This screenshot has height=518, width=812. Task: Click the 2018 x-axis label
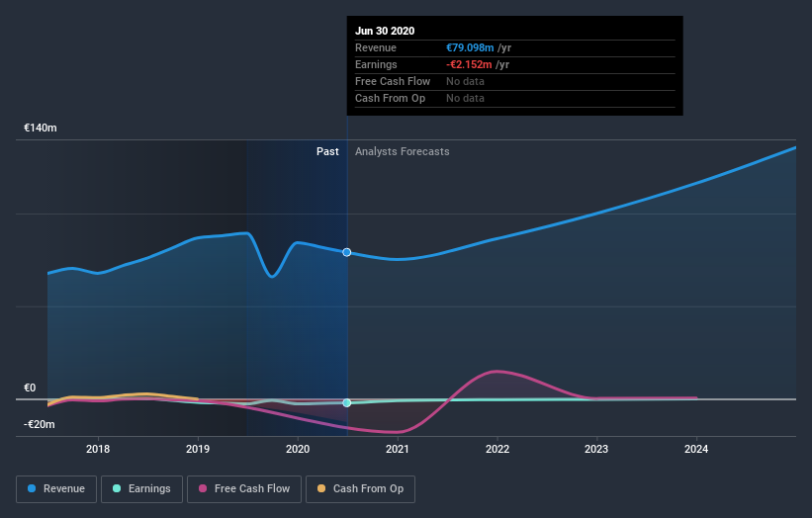point(98,449)
